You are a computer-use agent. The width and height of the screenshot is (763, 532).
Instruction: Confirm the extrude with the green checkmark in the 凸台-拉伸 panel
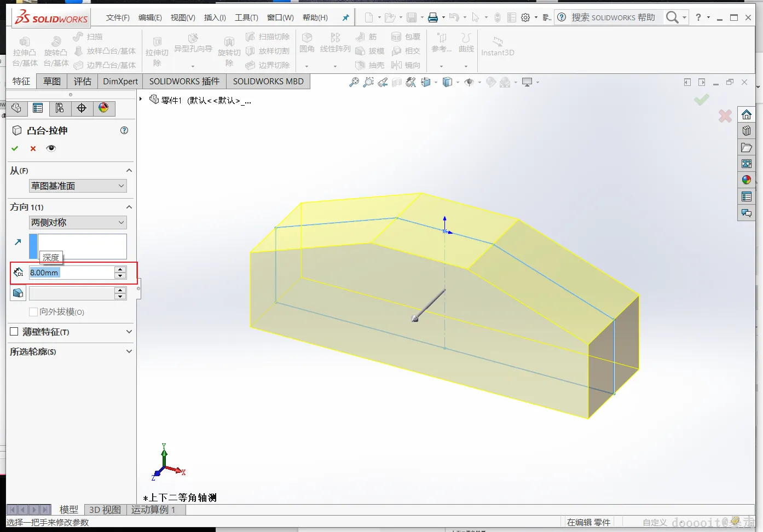click(x=15, y=148)
